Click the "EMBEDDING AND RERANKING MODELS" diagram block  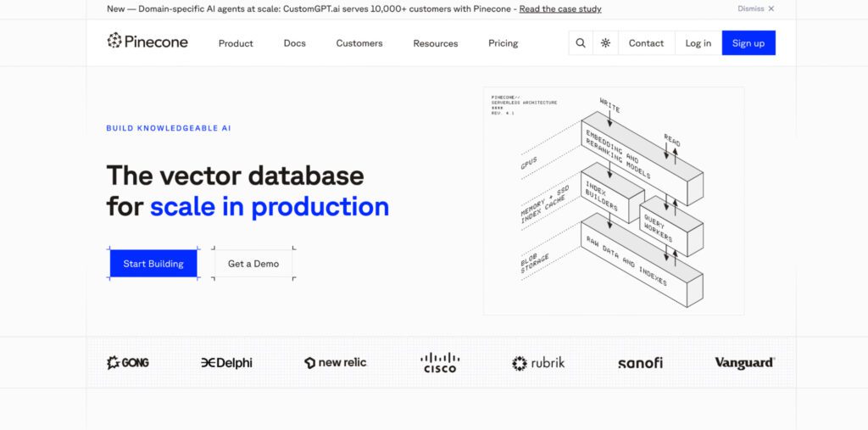[x=643, y=158]
